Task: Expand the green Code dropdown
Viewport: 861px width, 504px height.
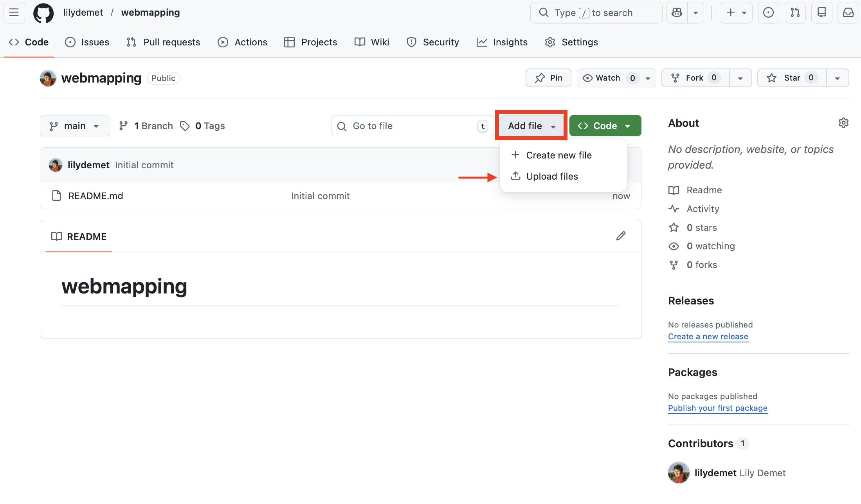Action: coord(605,126)
